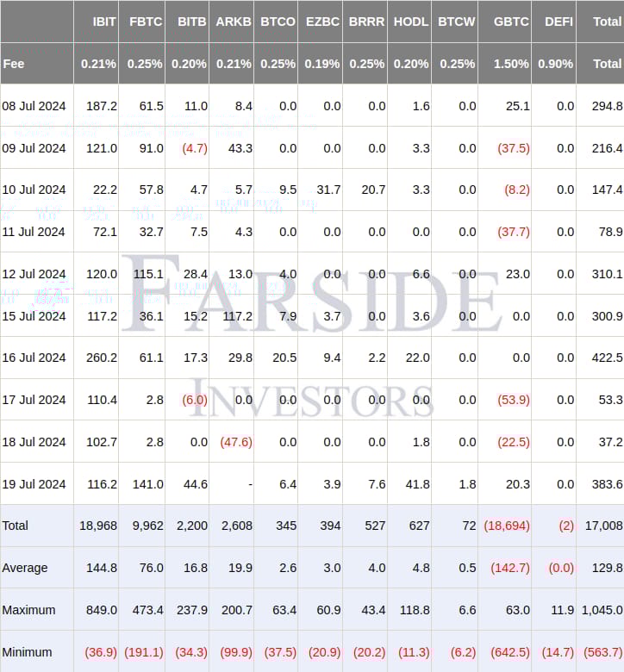Click GBTC value (37.7) on 11 Jul

point(514,232)
